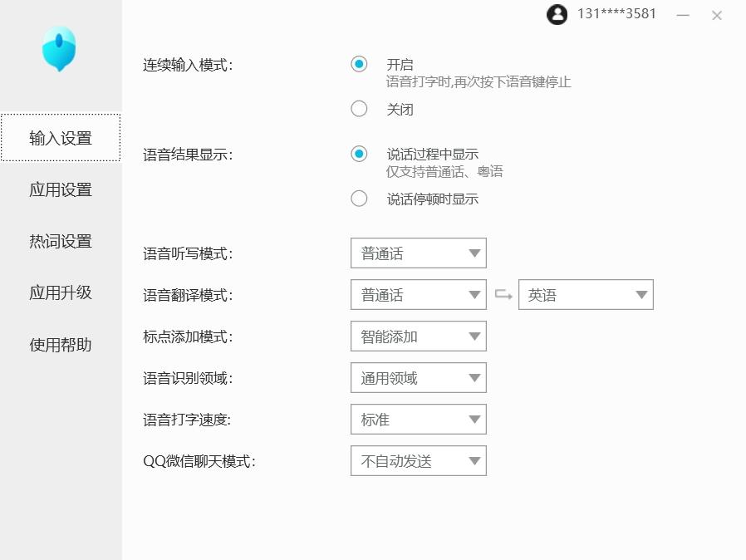Click the 不自动发送 selection box
746x560 pixels.
pos(419,460)
